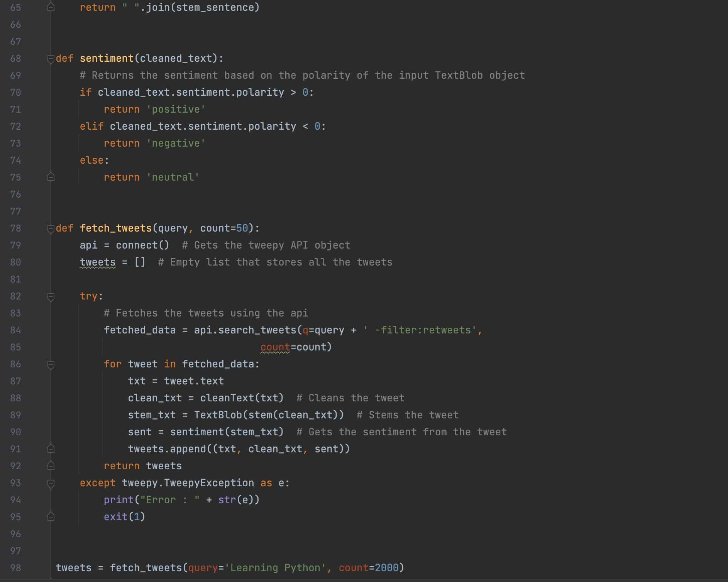
Task: Collapse the fetch_tweets function definition
Action: click(51, 228)
